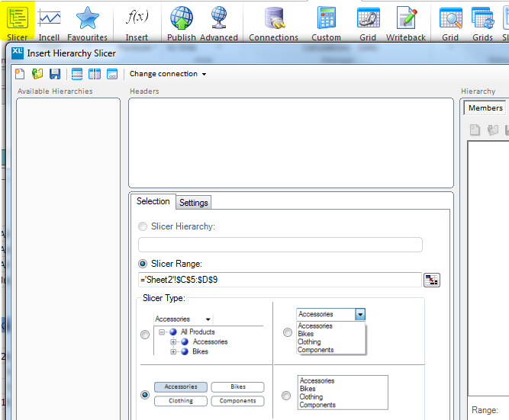Choose the list-box slicer type radio
Screen dimensions: 509x420
tap(287, 395)
